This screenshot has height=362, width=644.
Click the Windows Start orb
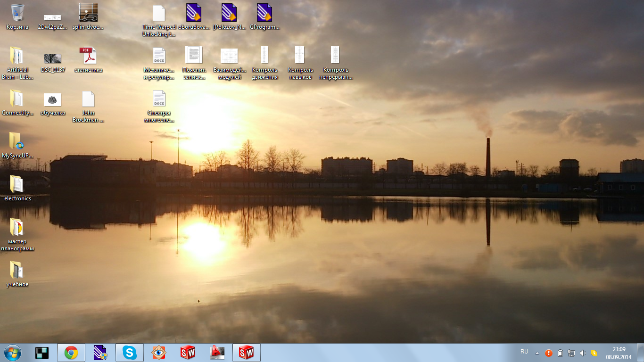point(12,353)
